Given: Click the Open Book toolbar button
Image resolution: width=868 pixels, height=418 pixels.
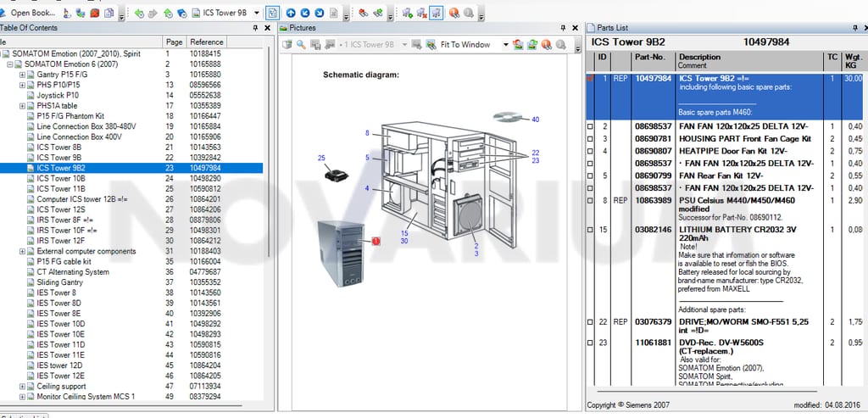Looking at the screenshot, I should (29, 12).
